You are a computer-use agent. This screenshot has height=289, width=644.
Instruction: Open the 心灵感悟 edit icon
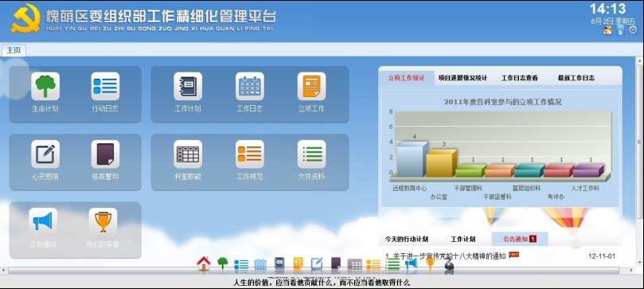tap(45, 154)
